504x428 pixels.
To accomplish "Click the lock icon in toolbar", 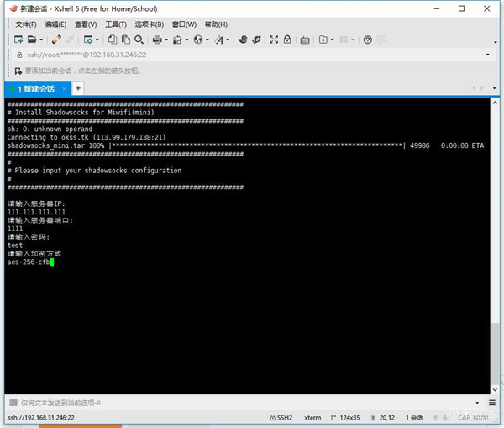I will (286, 40).
